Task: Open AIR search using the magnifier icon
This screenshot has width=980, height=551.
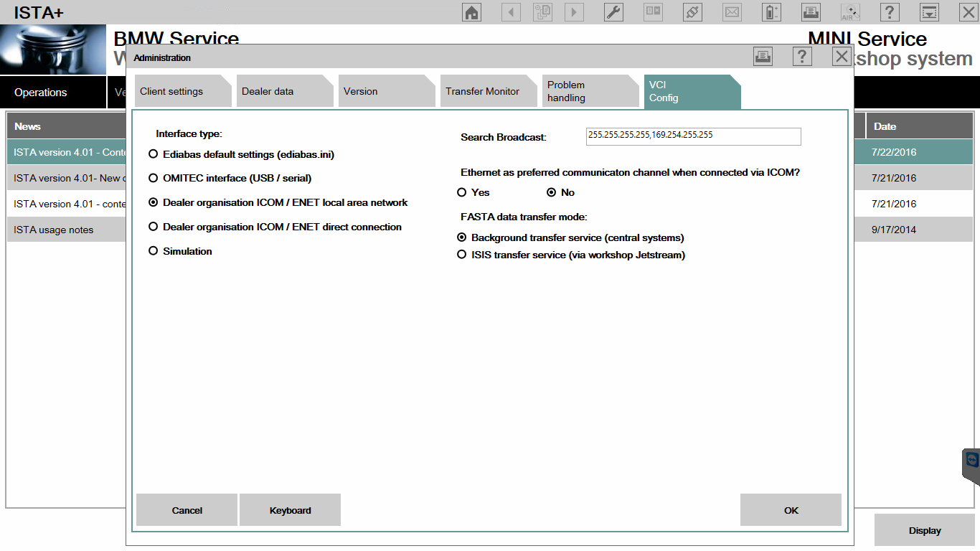Action: click(849, 12)
